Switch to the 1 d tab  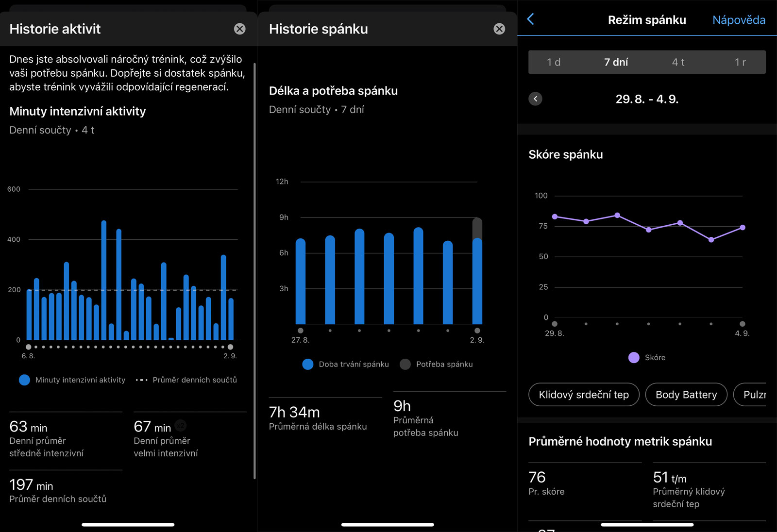[554, 62]
